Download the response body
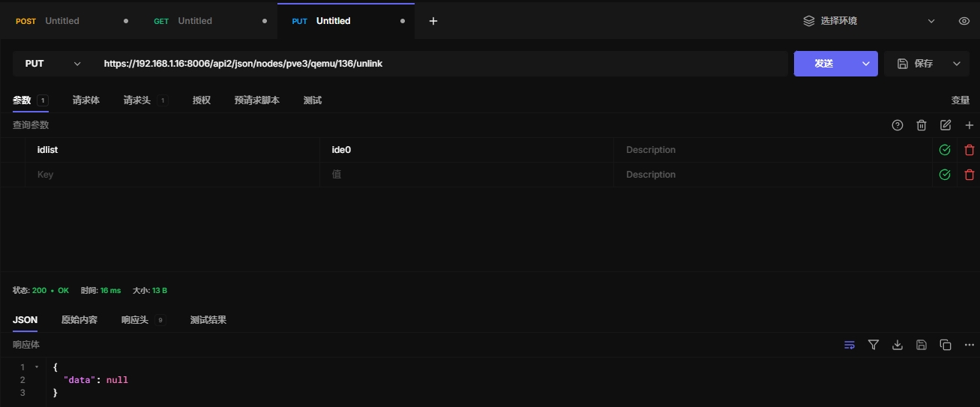Viewport: 980px width, 407px height. [897, 345]
